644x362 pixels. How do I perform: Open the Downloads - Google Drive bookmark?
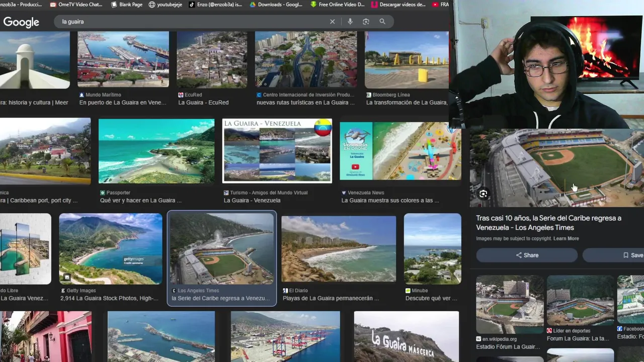point(276,5)
